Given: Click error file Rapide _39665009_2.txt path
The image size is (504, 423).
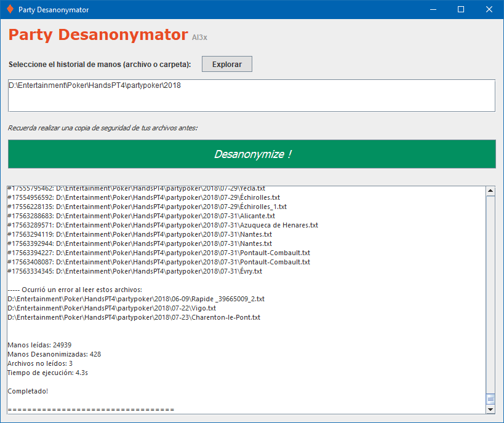Looking at the screenshot, I should pyautogui.click(x=136, y=299).
